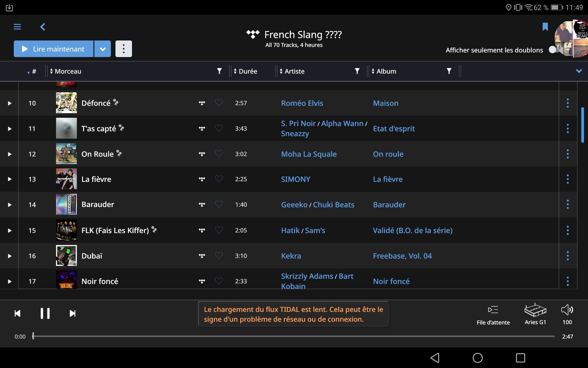The image size is (588, 368).
Task: Skip to previous track
Action: click(x=17, y=313)
